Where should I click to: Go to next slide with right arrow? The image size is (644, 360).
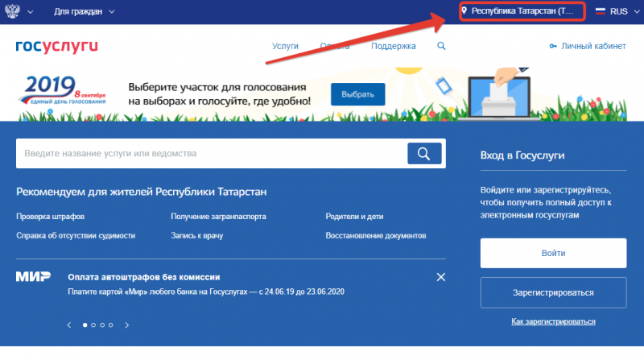pyautogui.click(x=127, y=325)
